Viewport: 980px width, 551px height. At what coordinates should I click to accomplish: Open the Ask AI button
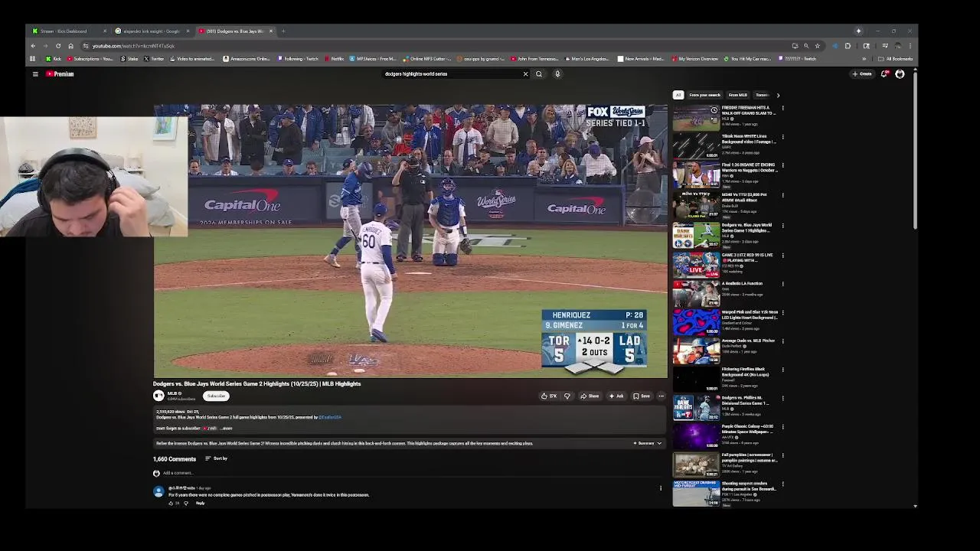616,396
